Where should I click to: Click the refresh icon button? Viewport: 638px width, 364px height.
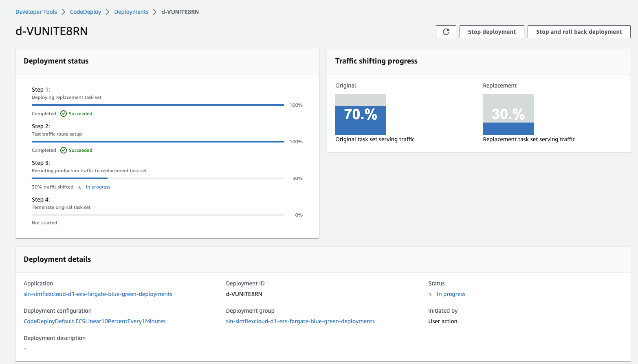[x=446, y=32]
